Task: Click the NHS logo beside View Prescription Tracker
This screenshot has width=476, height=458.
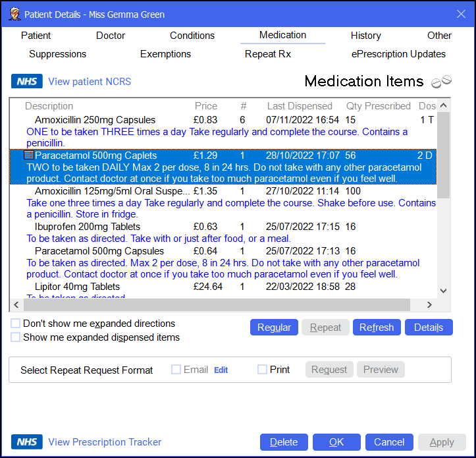Action: (27, 442)
